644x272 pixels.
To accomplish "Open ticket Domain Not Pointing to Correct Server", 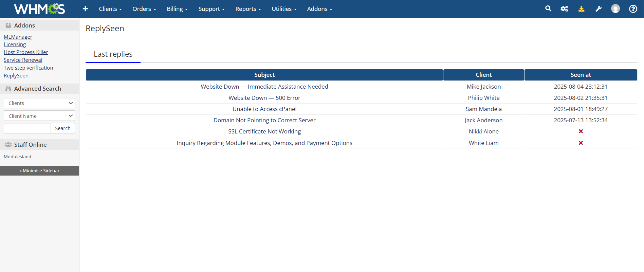I will pyautogui.click(x=264, y=120).
